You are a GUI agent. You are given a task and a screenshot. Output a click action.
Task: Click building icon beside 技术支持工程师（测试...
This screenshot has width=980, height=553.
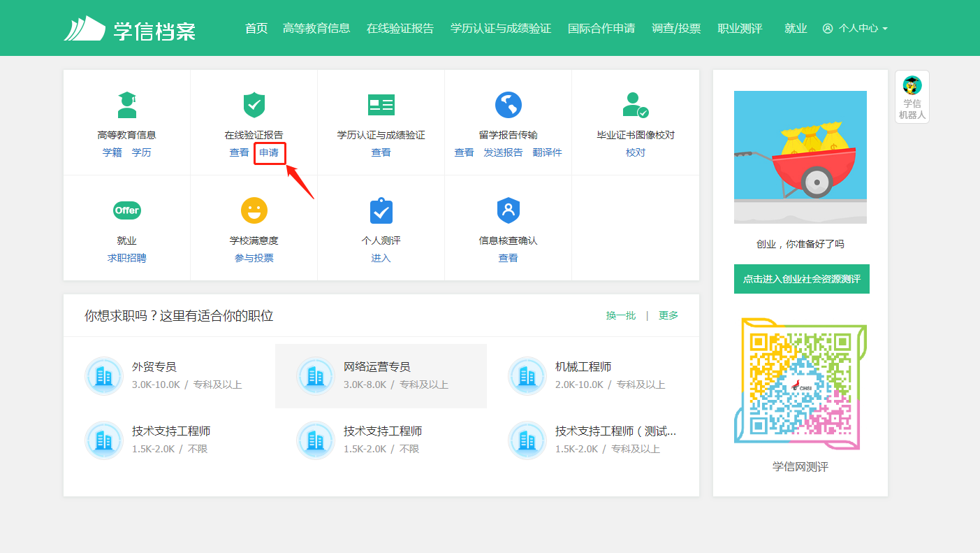(x=527, y=440)
